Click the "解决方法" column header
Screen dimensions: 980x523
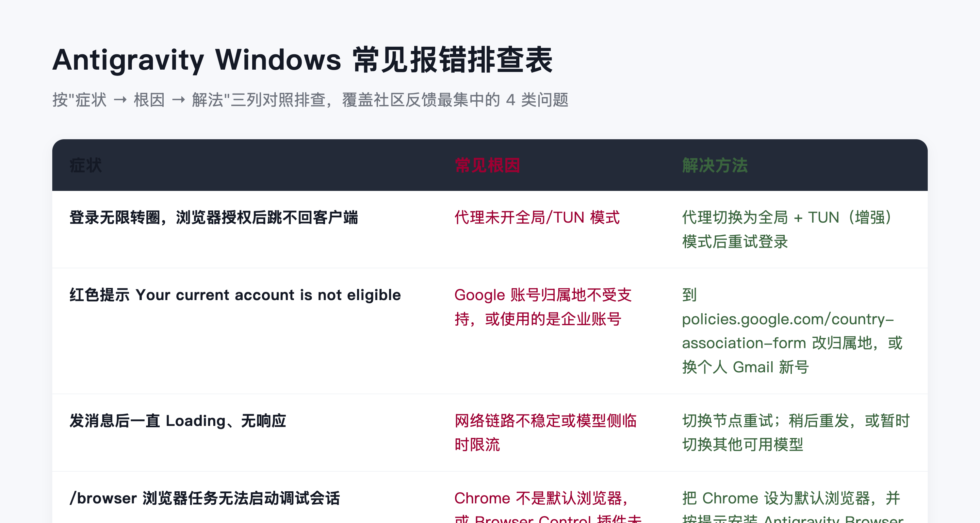click(715, 166)
